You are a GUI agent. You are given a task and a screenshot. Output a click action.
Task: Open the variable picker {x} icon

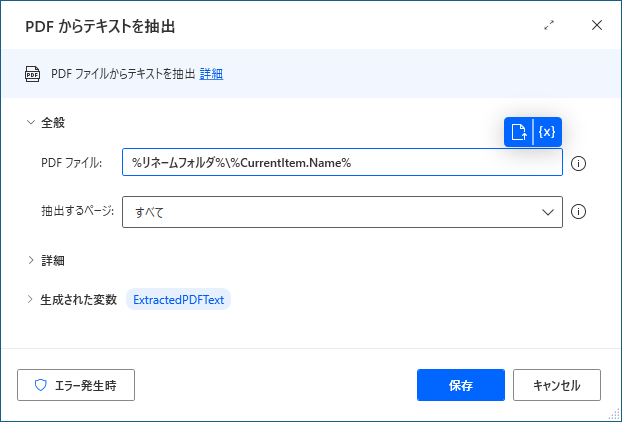[x=547, y=132]
